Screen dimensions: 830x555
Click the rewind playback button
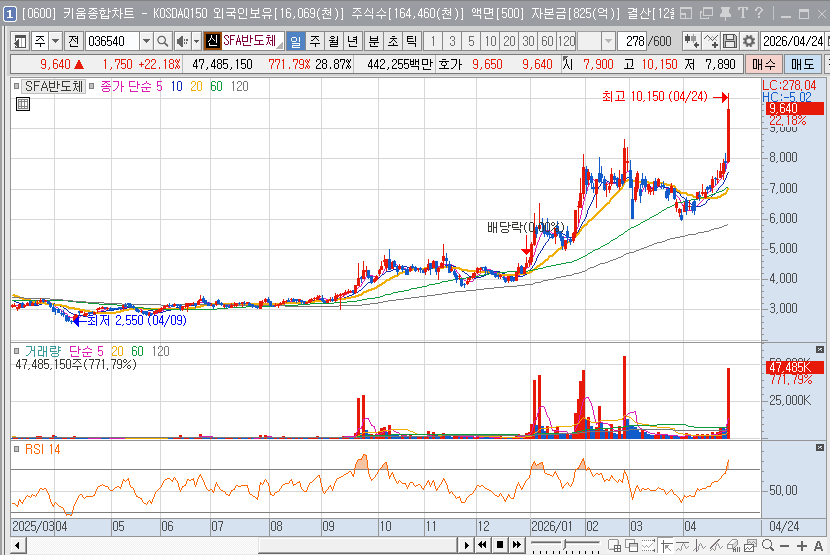482,545
